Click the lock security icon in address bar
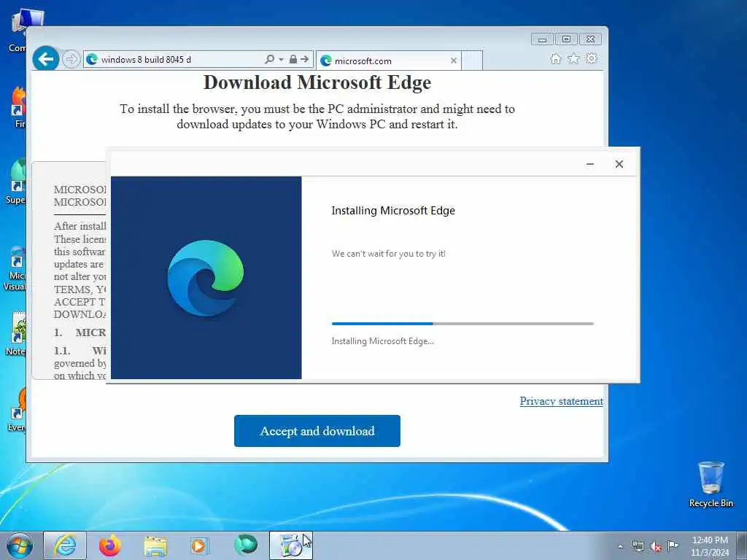The image size is (747, 560). coord(293,59)
